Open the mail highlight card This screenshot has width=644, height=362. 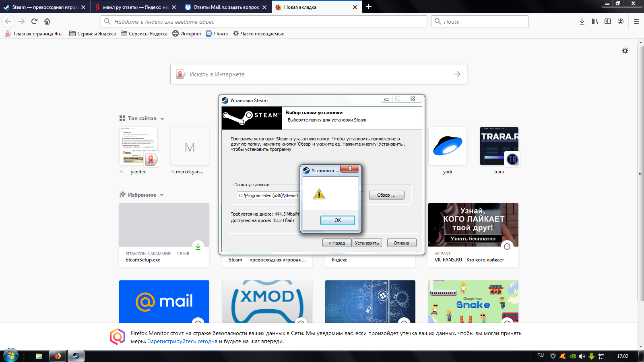point(164,301)
